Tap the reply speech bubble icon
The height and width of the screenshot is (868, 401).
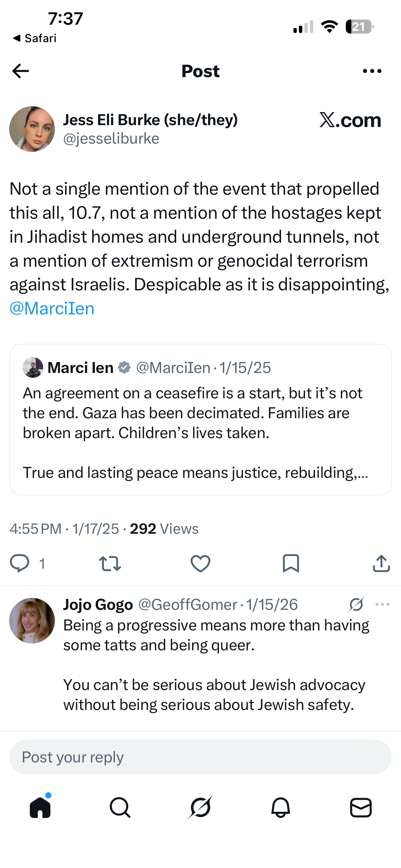pos(20,563)
